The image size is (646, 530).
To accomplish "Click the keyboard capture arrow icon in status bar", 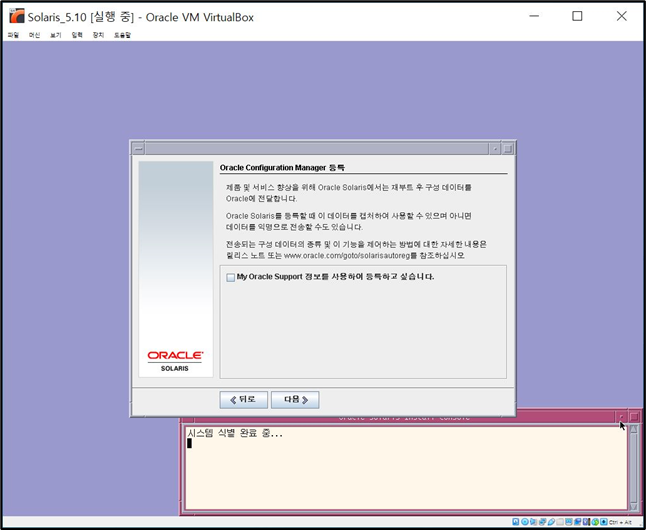I will pos(604,522).
